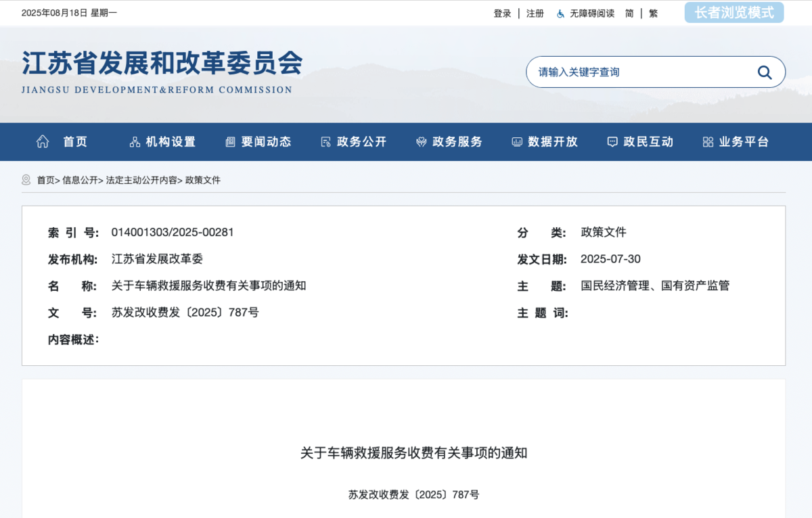Click the magnifier search icon
Image resolution: width=812 pixels, height=518 pixels.
(764, 72)
